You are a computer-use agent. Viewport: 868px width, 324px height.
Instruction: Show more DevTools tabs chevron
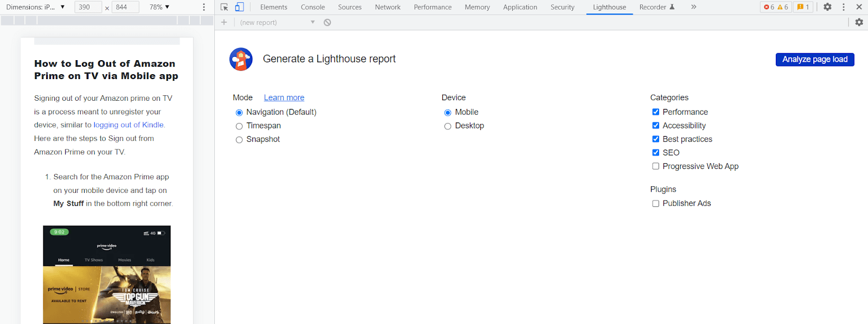coord(693,7)
